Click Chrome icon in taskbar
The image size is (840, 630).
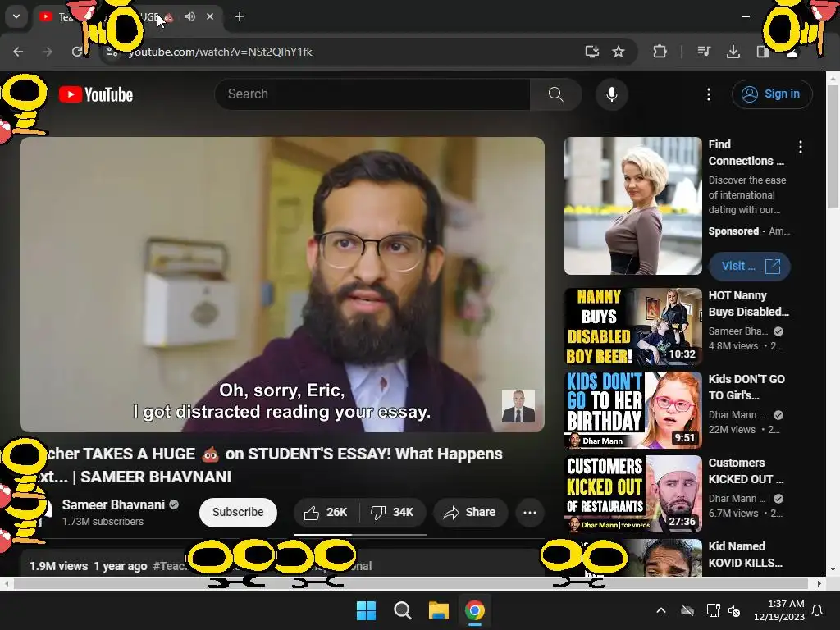coord(475,610)
